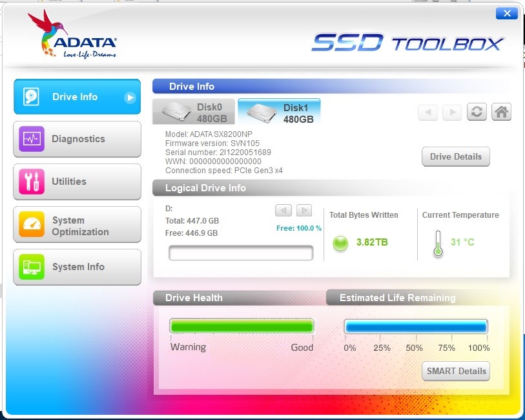This screenshot has height=420, width=525.
Task: Click Connection speed: PCIe Gen3 x4 text
Action: [224, 171]
